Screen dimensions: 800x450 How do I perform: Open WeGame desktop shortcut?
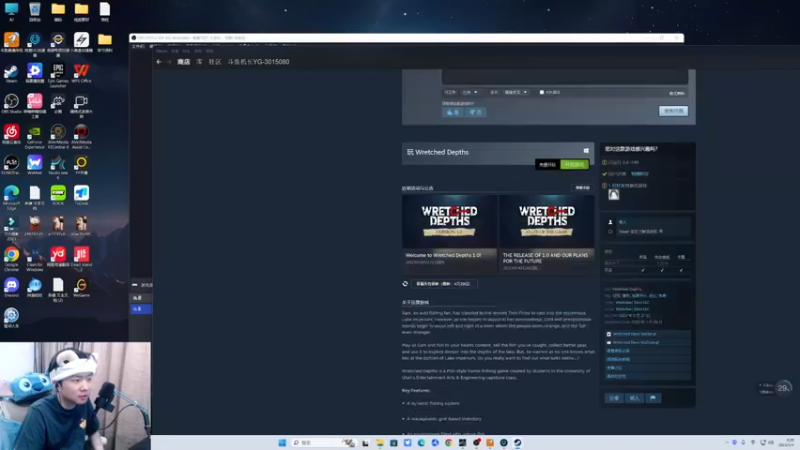point(81,287)
